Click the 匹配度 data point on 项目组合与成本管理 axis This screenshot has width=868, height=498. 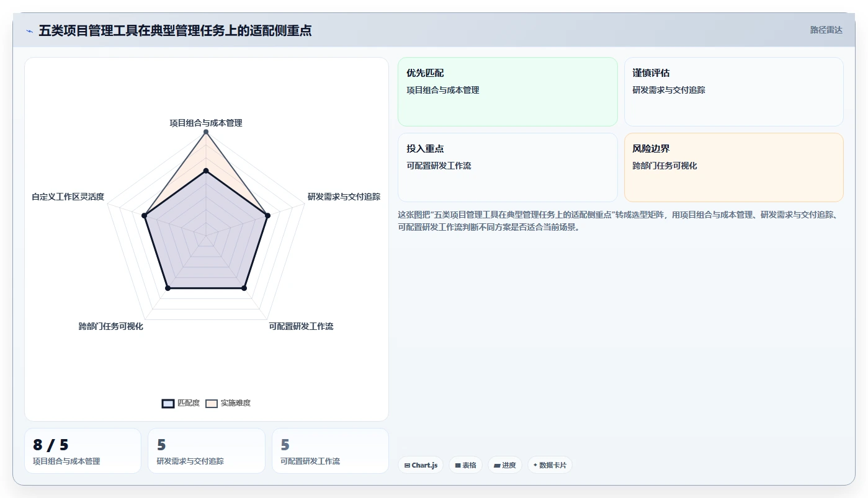point(206,171)
